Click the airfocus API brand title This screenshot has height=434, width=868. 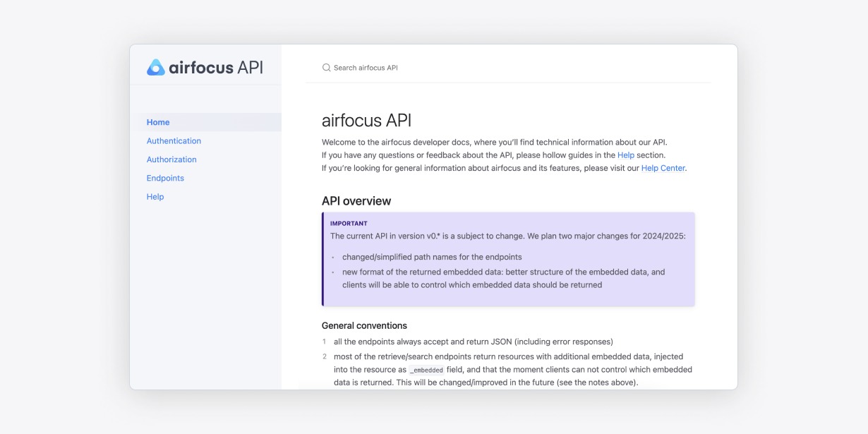[215, 67]
